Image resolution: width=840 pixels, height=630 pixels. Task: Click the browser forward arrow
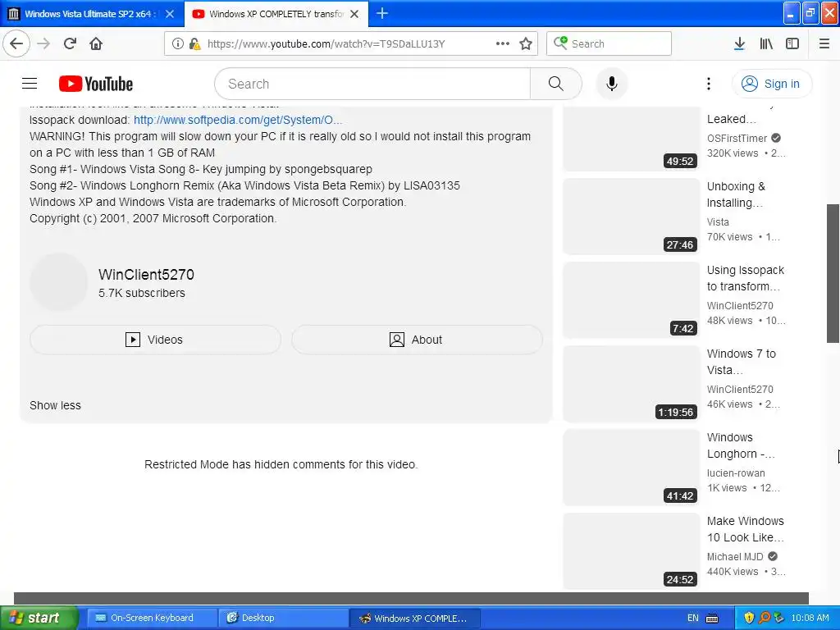[x=43, y=43]
